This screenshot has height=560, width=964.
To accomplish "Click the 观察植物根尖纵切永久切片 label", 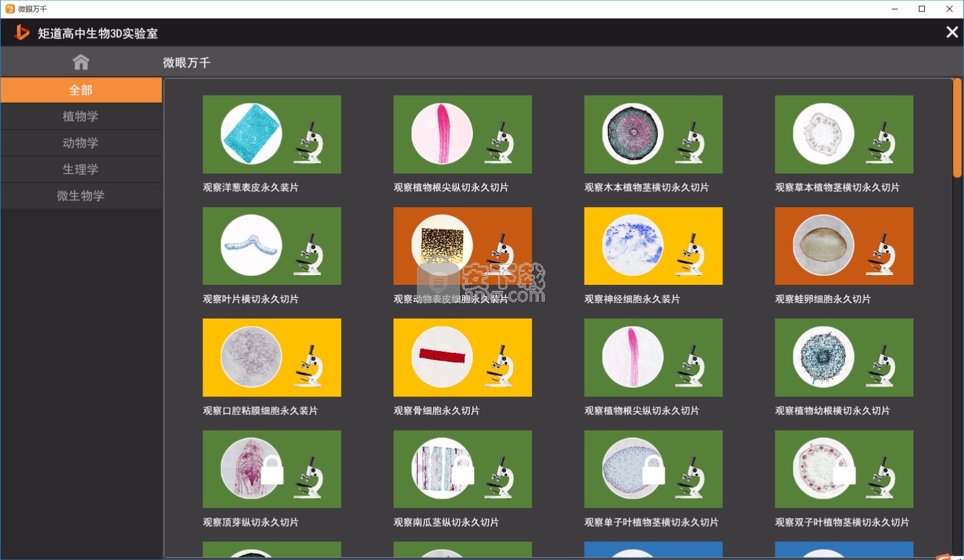I will tap(451, 187).
